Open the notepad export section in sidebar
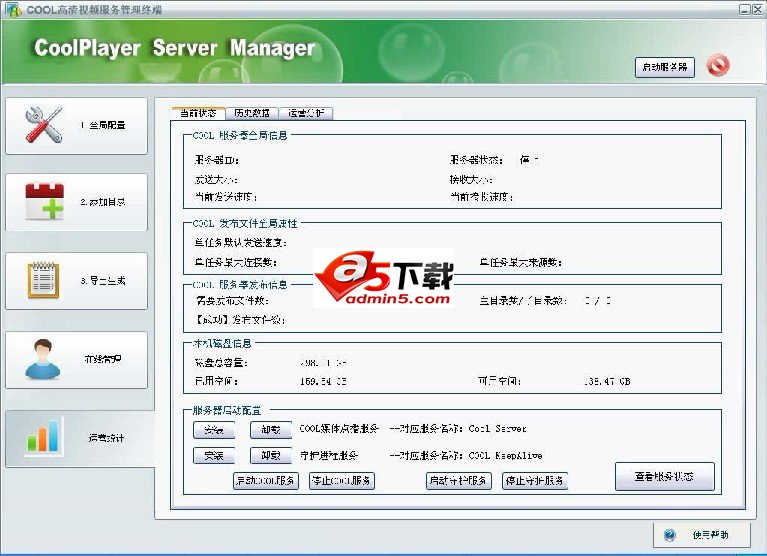 pos(76,281)
